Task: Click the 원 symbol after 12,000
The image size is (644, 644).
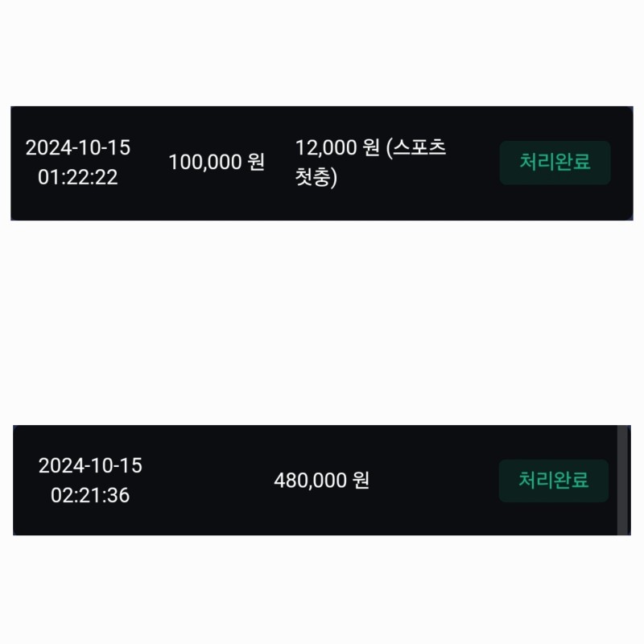Action: (370, 148)
